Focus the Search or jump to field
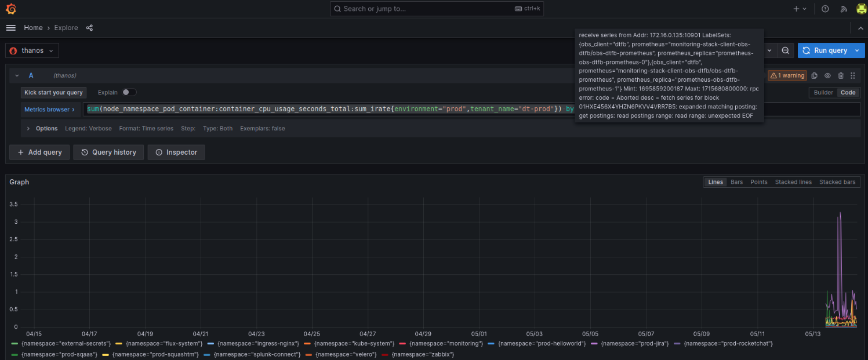This screenshot has width=868, height=360. point(437,9)
